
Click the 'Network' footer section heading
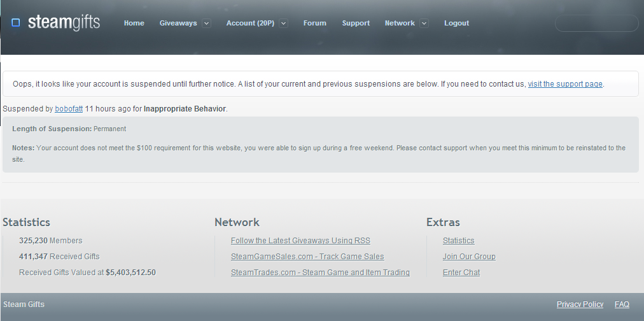[237, 222]
